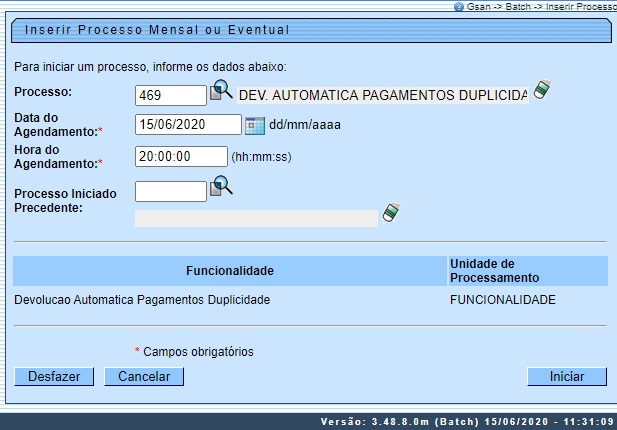Clear the Processo field with eraser icon

pos(542,90)
